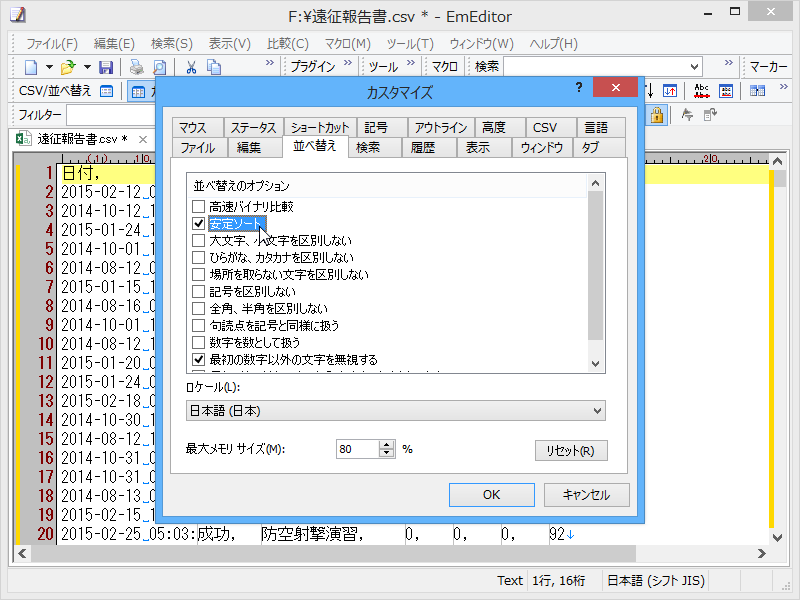Screen dimensions: 800x600
Task: Click the 最大メモリ サイズ stepper down arrow
Action: 387,454
